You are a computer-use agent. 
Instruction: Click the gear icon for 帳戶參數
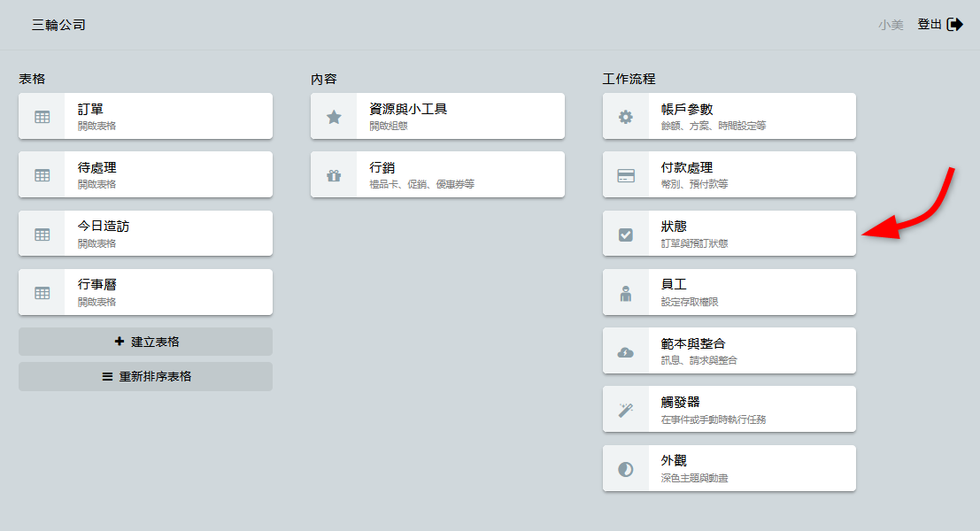pos(626,117)
